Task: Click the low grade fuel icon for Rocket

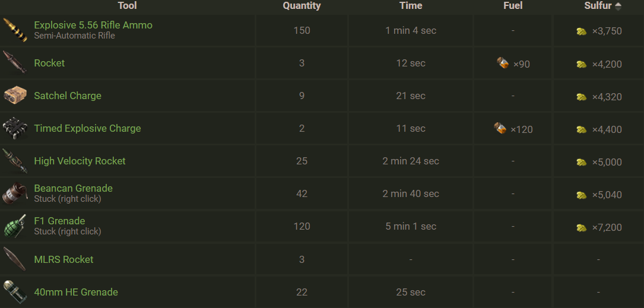Action: (x=503, y=63)
